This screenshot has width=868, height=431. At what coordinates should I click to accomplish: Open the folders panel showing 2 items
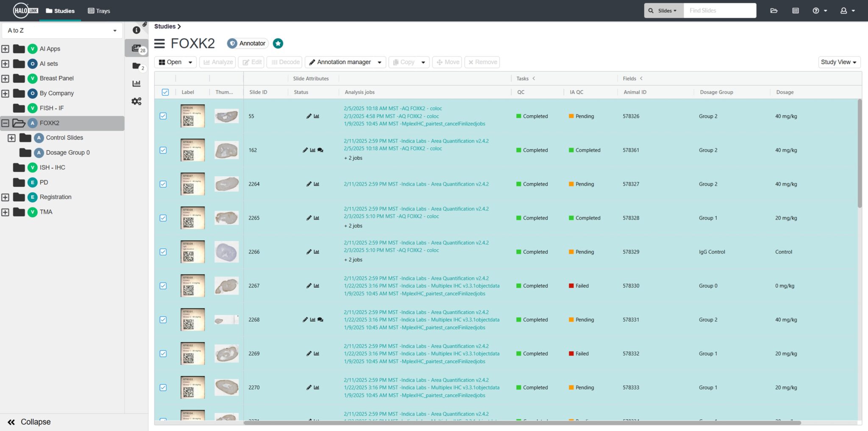(x=136, y=66)
